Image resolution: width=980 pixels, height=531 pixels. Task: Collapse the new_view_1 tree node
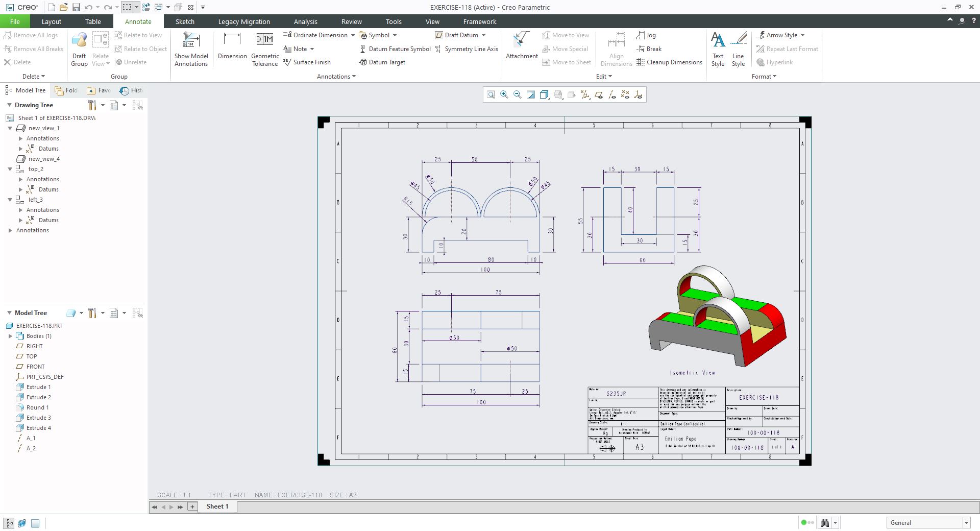pyautogui.click(x=10, y=128)
